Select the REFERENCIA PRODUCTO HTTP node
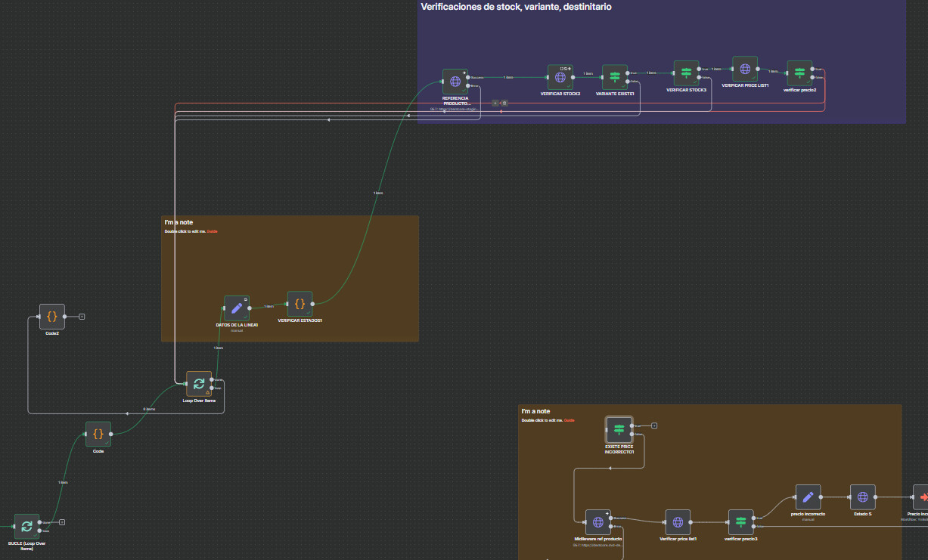The image size is (928, 560). coord(455,82)
